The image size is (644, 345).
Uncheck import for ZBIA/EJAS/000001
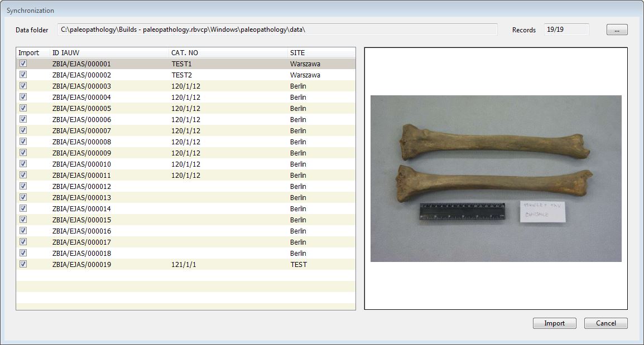[x=23, y=64]
